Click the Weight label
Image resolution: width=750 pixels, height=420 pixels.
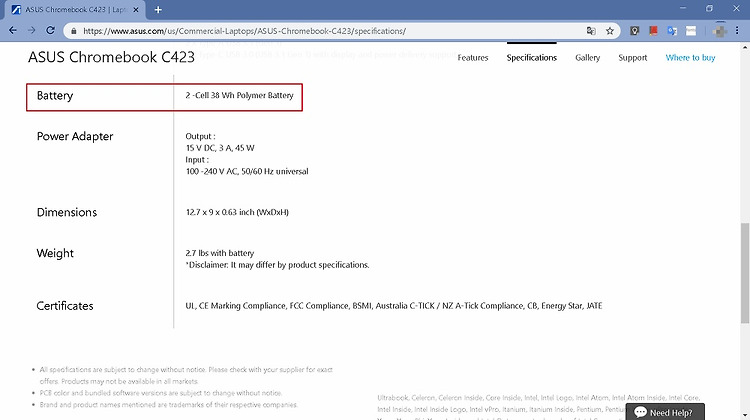tap(55, 254)
